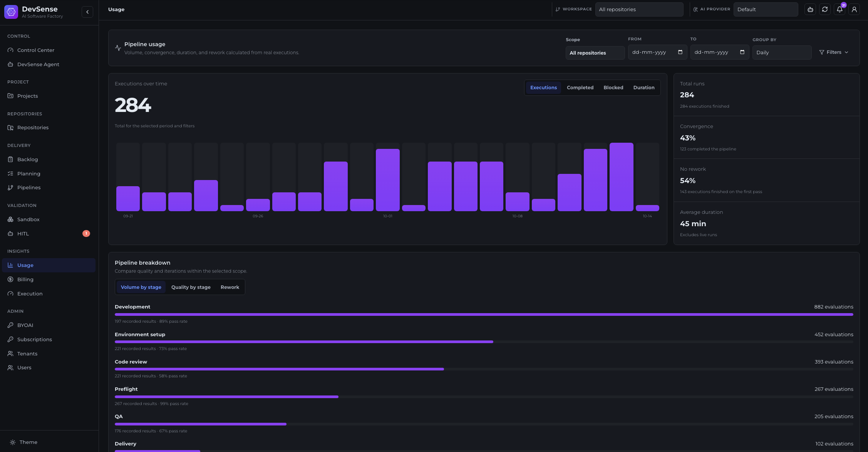Open the AI Provider Default dropdown
Image resolution: width=868 pixels, height=452 pixels.
coord(766,9)
